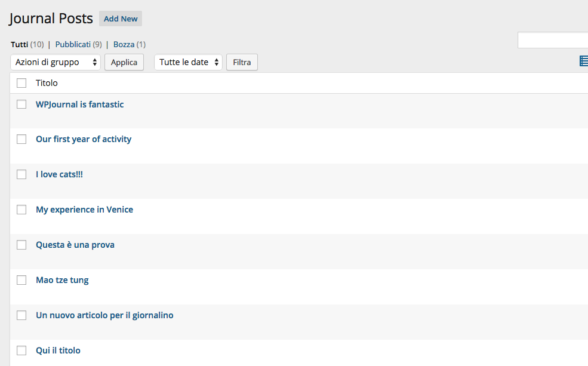Filter posts by Pubblicati status

(73, 44)
